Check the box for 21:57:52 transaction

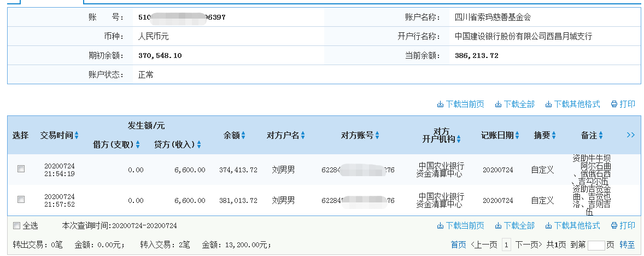[x=21, y=200]
